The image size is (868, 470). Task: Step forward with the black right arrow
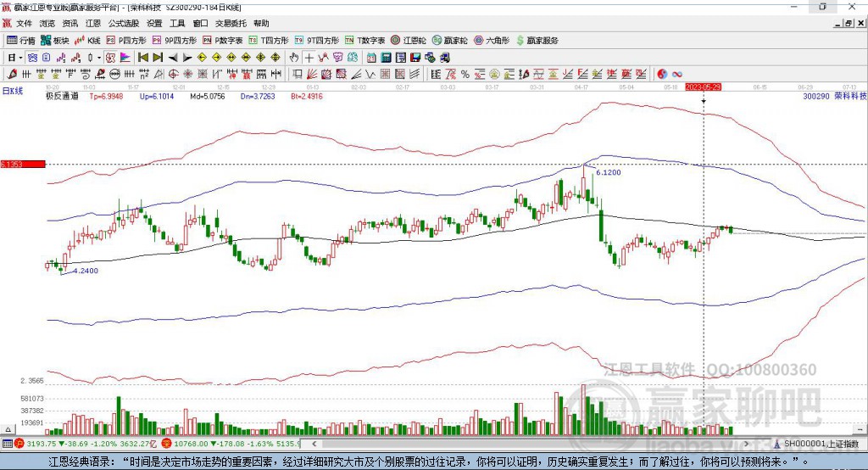pos(187,57)
